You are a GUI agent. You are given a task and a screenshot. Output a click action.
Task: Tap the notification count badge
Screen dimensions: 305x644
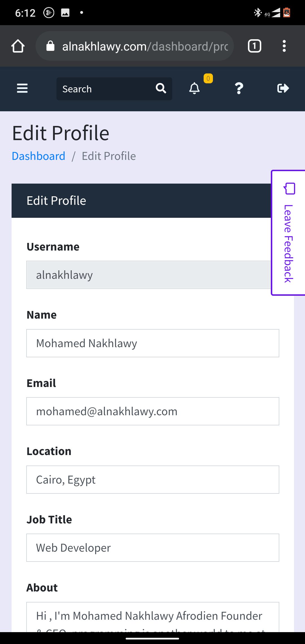208,79
